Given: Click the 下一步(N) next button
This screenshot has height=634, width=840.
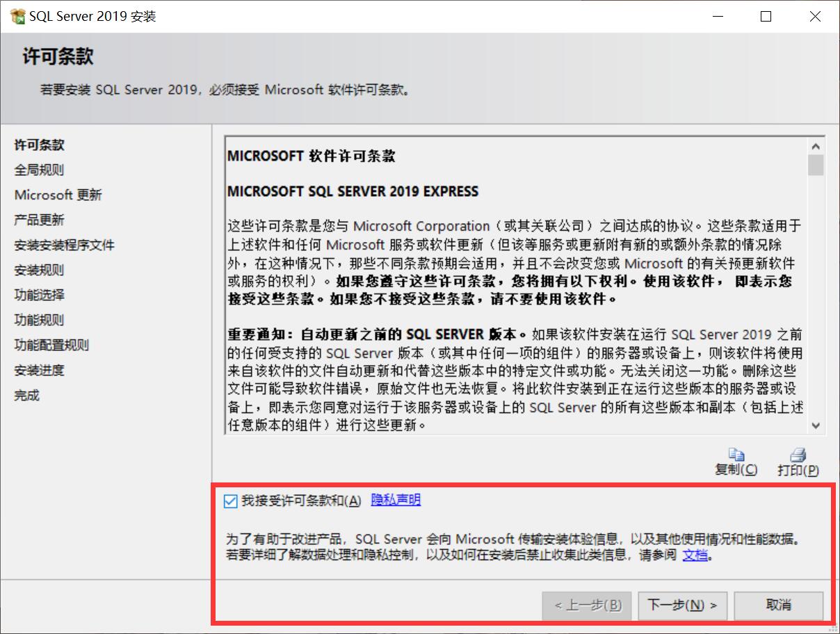Looking at the screenshot, I should coord(683,605).
